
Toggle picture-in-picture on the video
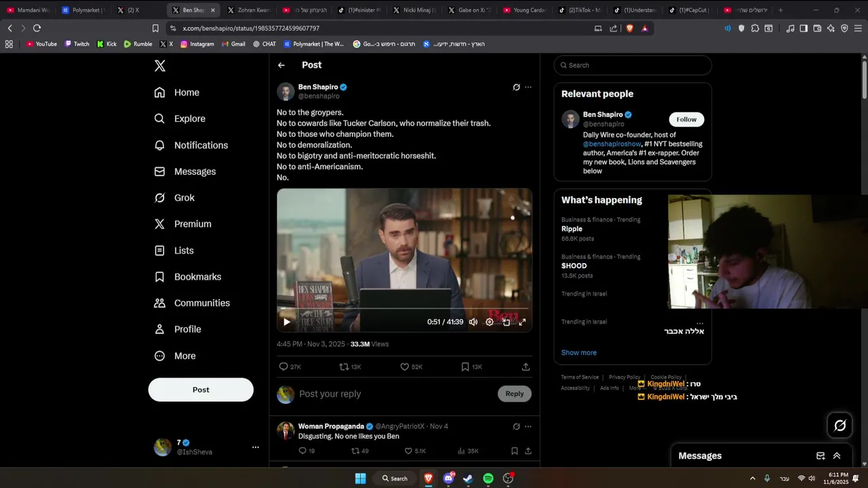506,322
